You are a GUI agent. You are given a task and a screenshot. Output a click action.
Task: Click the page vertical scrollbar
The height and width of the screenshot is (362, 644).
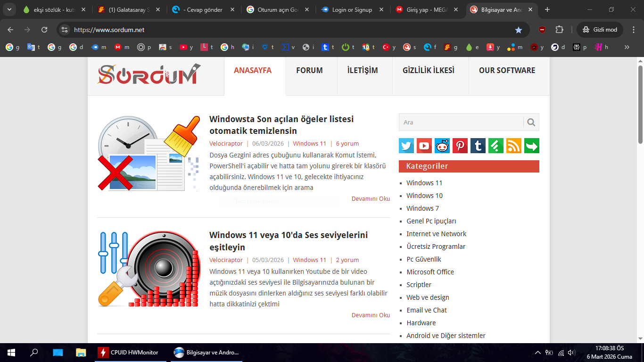click(640, 105)
